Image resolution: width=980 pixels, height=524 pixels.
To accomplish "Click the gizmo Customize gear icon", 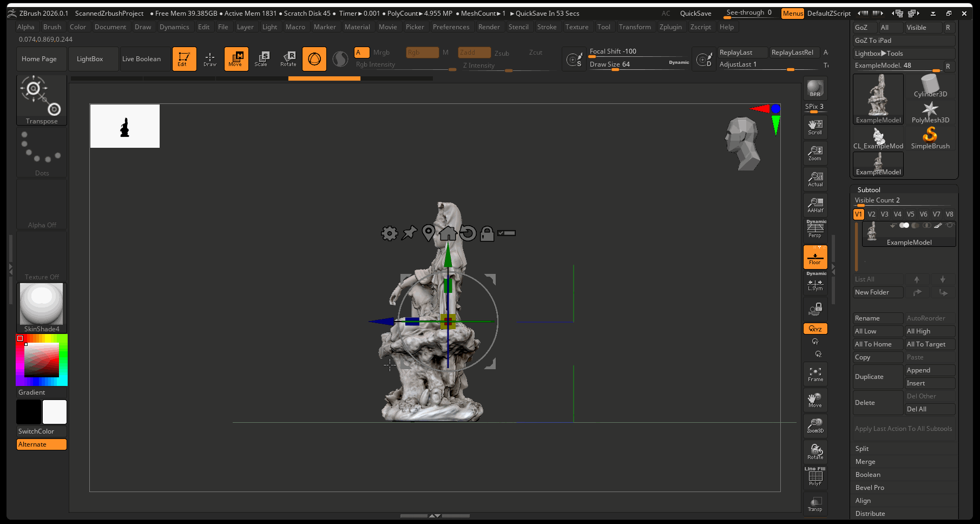I will (x=389, y=233).
